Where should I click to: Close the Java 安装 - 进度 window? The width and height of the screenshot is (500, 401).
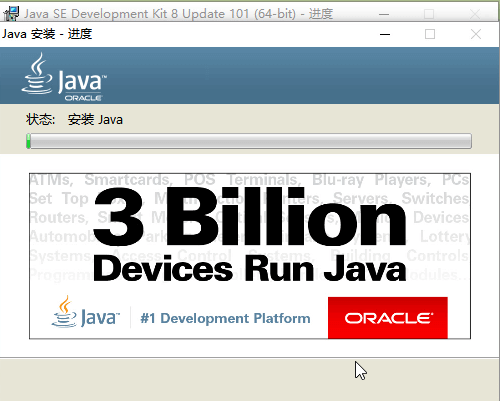coord(476,34)
